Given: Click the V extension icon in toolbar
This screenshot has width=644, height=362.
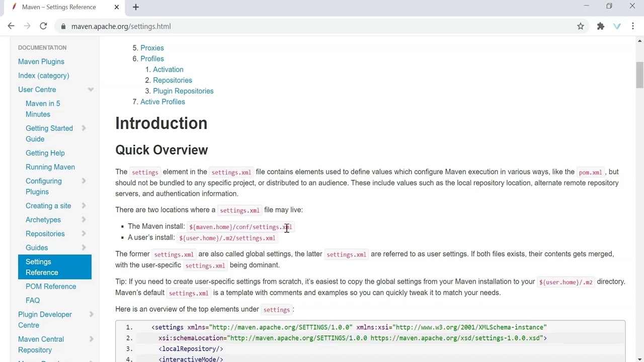Looking at the screenshot, I should (617, 26).
